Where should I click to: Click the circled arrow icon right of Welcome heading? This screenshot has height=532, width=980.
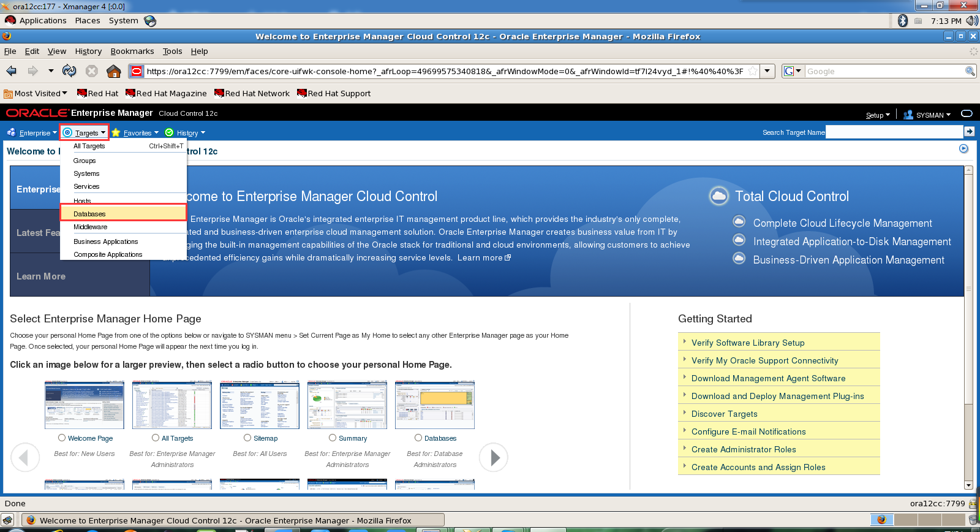click(963, 149)
